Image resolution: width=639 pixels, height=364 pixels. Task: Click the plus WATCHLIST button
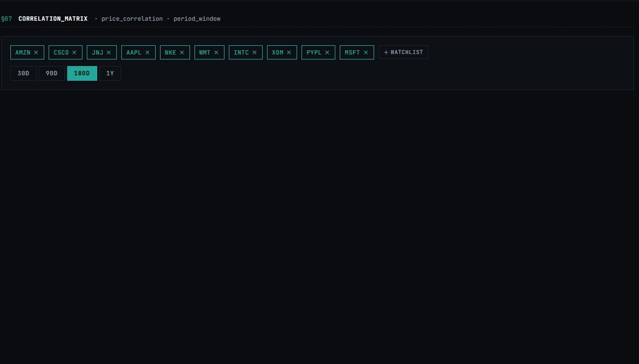pos(403,52)
